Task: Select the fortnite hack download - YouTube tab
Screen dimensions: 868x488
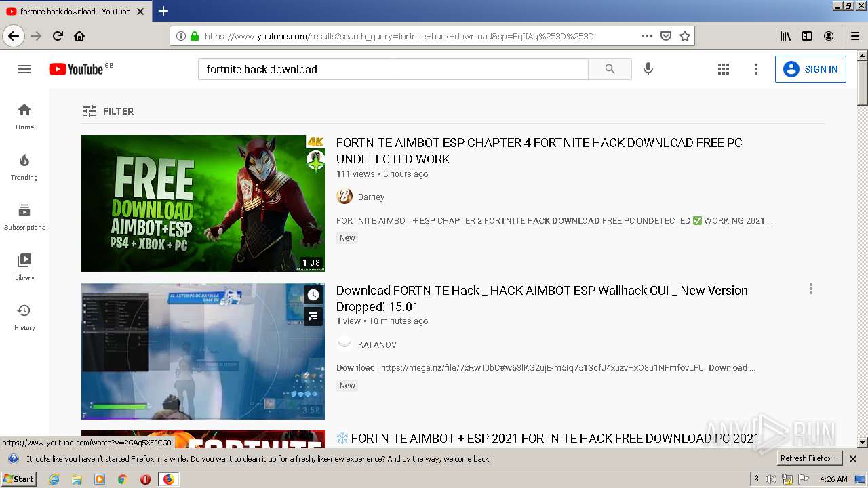Action: pos(75,11)
